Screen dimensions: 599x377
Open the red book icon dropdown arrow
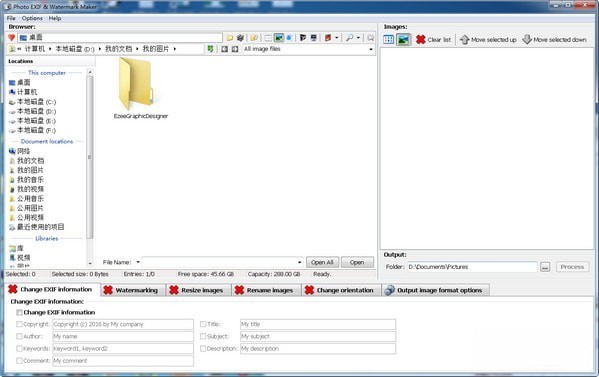[x=337, y=38]
